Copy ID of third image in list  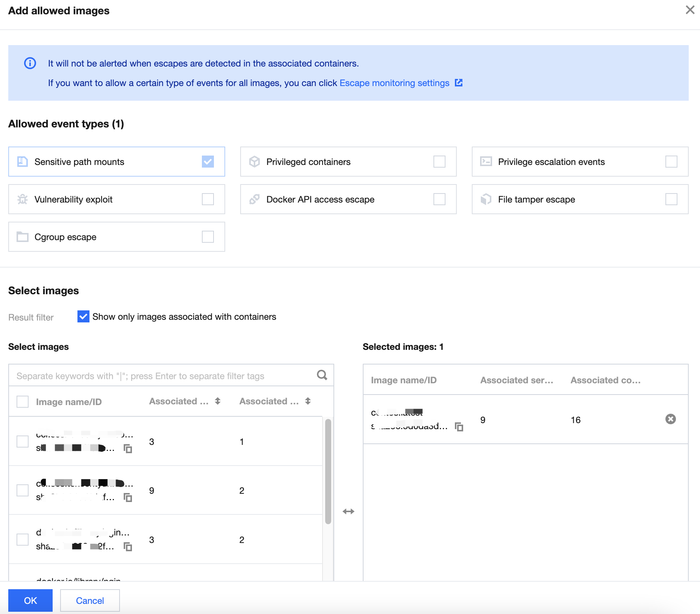point(128,547)
